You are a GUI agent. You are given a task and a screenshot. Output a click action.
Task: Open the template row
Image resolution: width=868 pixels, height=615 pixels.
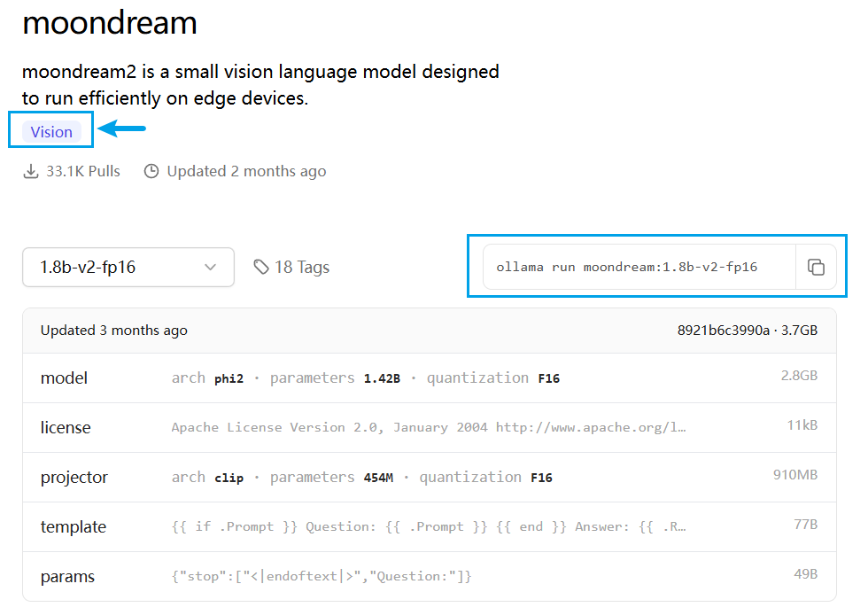[x=430, y=527]
